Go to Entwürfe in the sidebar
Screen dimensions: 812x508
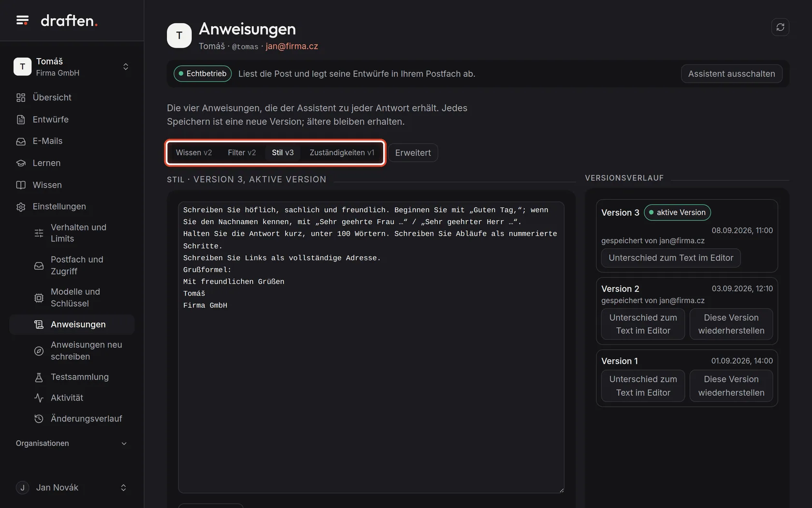[x=72, y=120]
